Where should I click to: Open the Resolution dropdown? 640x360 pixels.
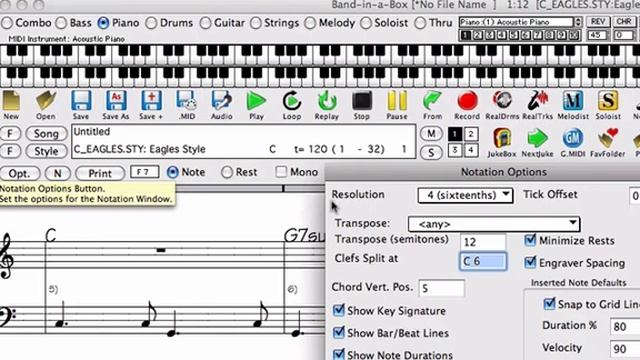(465, 195)
